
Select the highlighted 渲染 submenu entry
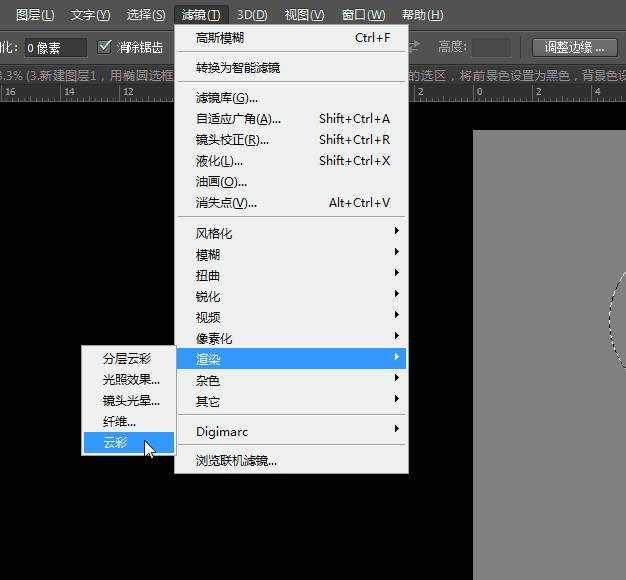[x=291, y=358]
